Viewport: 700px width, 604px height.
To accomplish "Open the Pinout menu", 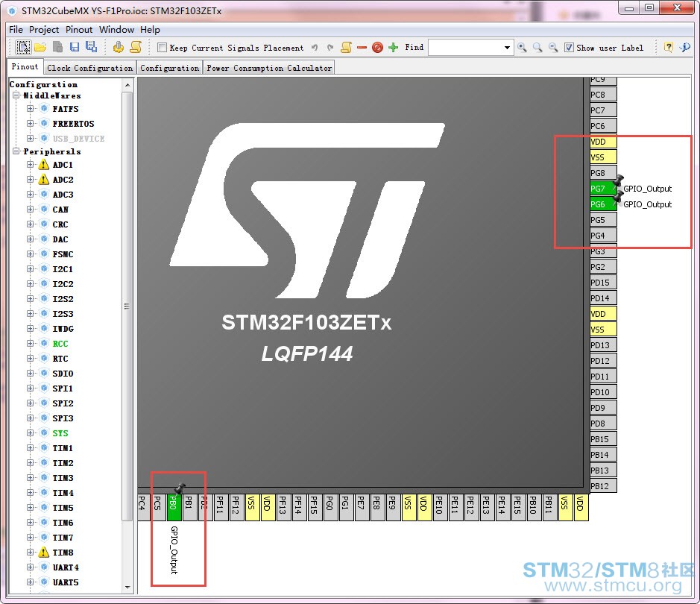I will 79,30.
